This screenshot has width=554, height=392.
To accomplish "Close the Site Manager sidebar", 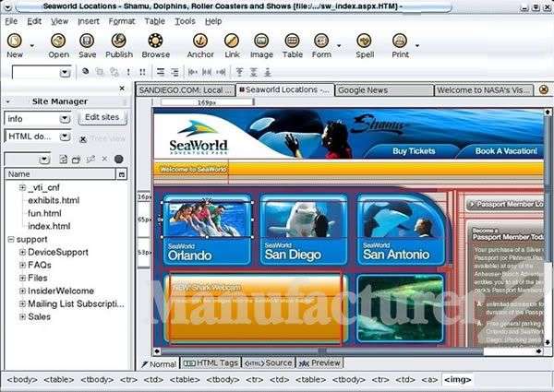I will (122, 89).
